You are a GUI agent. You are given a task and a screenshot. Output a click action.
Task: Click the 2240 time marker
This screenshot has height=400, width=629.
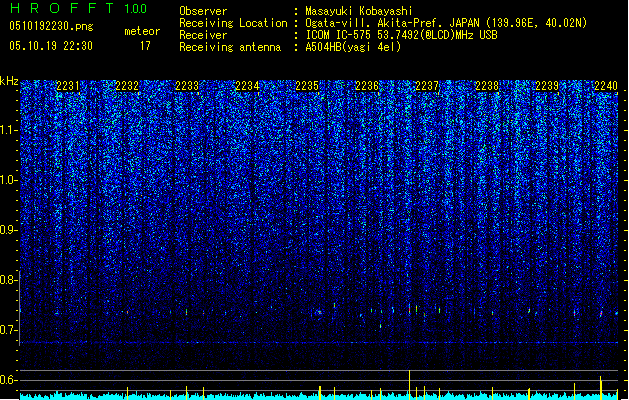606,86
